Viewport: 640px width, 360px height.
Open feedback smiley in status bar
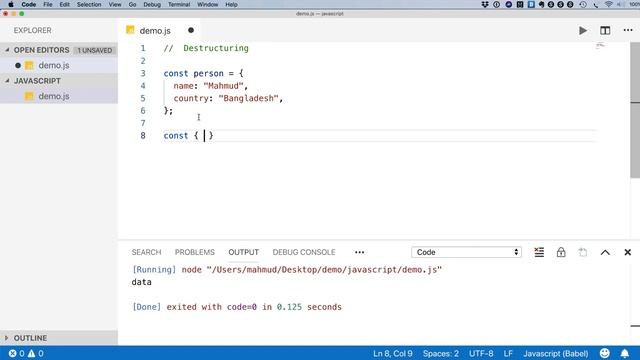click(x=604, y=353)
